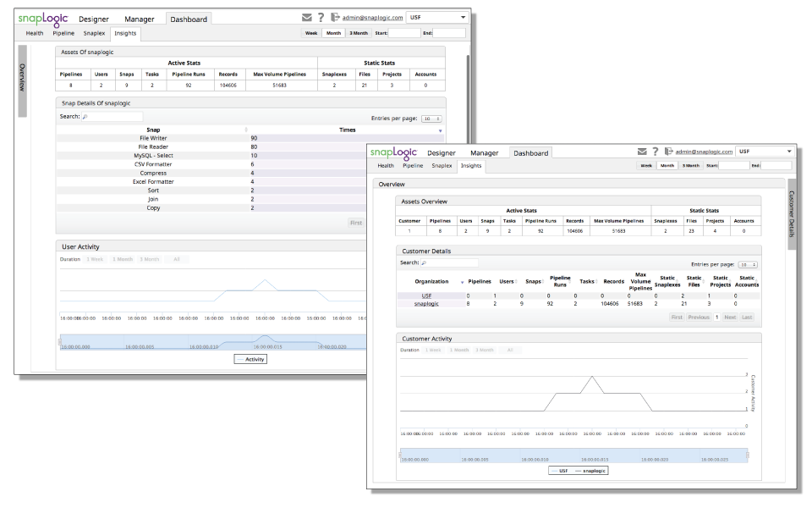812x508 pixels.
Task: Click the Week range button in front window
Action: click(x=646, y=166)
